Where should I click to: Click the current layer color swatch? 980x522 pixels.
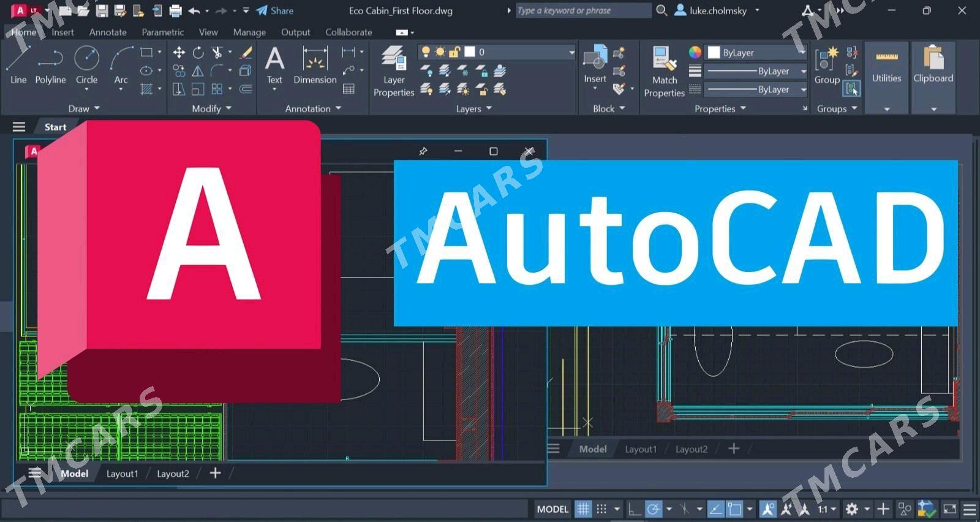470,52
